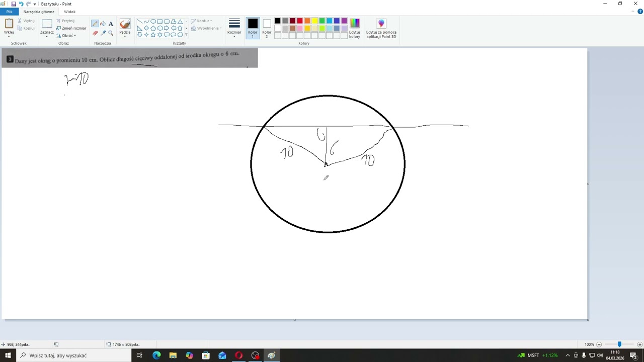Pick the red color swatch
The width and height of the screenshot is (644, 362).
(x=299, y=21)
